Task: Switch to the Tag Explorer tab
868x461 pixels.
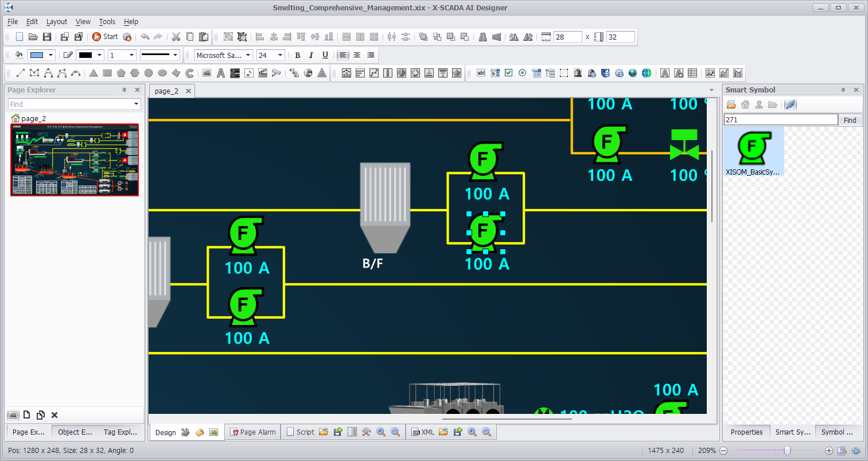Action: (120, 432)
